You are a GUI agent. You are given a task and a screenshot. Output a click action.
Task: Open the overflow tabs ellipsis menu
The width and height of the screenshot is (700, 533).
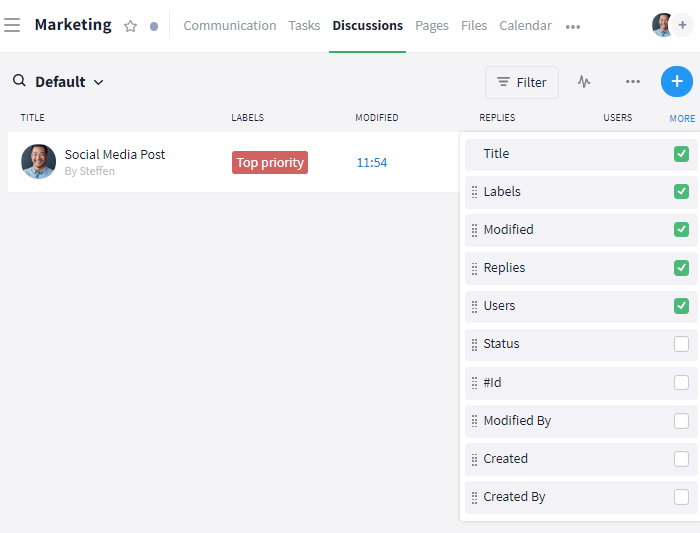point(572,27)
